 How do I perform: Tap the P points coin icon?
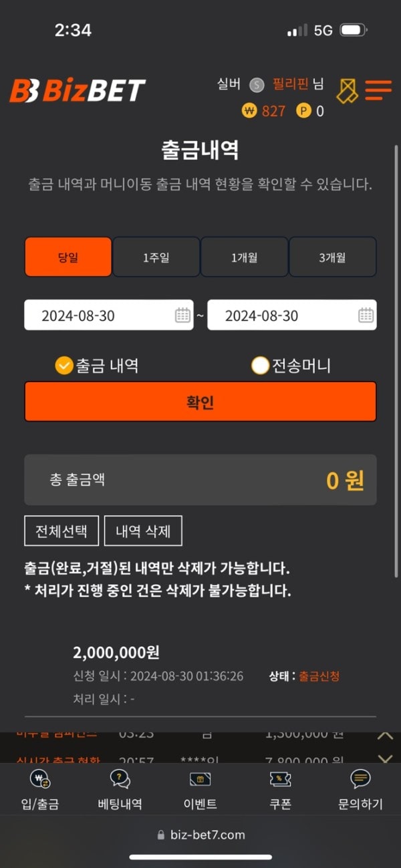pyautogui.click(x=304, y=111)
